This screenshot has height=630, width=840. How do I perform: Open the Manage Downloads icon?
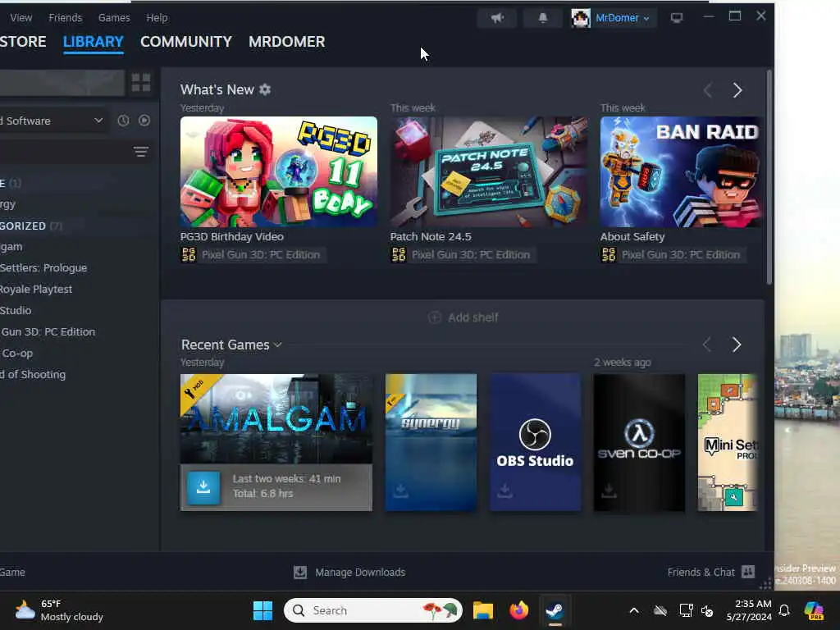[300, 572]
